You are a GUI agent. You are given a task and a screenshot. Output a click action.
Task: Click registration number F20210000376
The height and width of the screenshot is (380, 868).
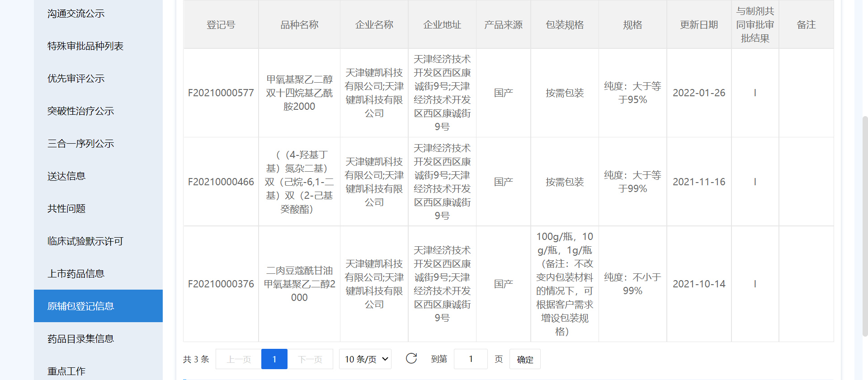click(221, 284)
